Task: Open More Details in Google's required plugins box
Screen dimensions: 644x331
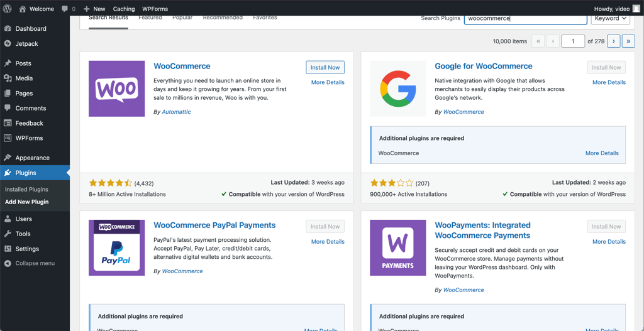Action: coord(602,153)
